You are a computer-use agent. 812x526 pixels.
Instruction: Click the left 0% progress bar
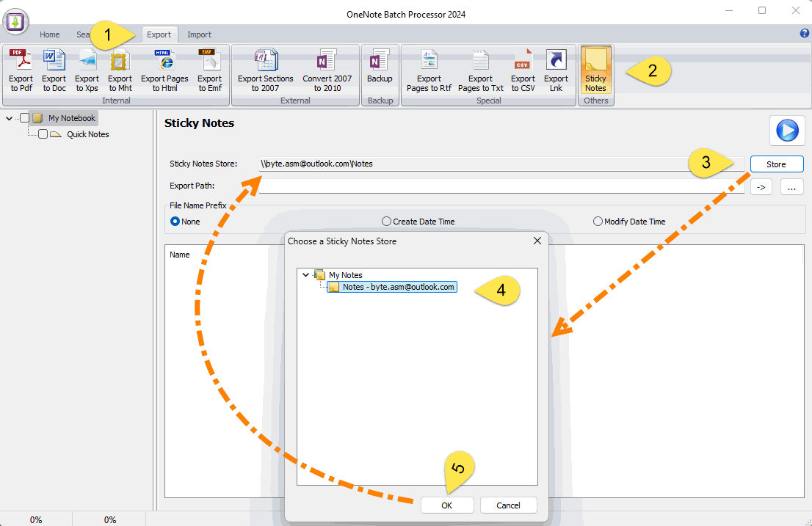coord(37,519)
